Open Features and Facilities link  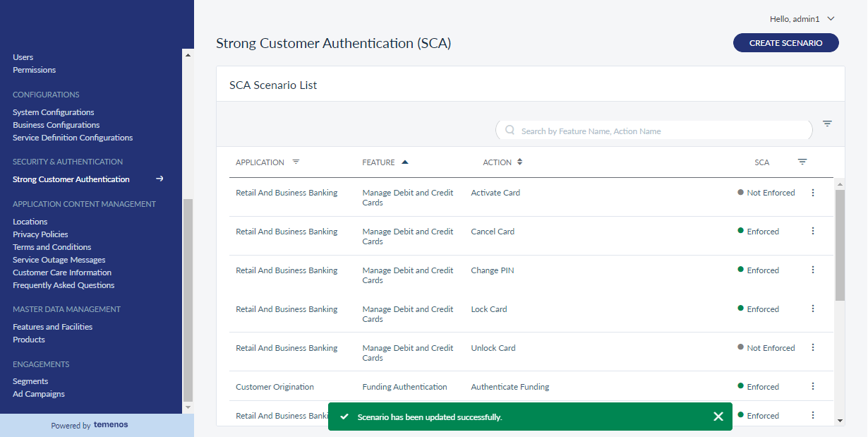[x=53, y=327]
